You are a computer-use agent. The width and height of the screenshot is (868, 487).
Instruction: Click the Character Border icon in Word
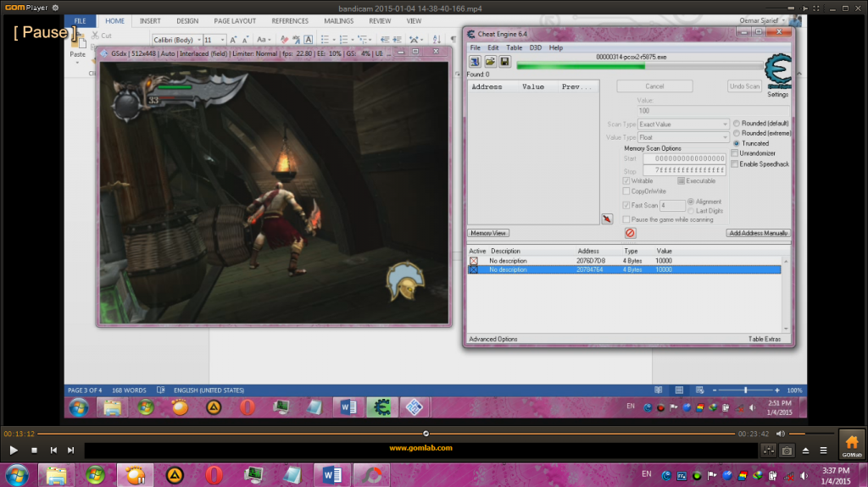click(x=309, y=40)
